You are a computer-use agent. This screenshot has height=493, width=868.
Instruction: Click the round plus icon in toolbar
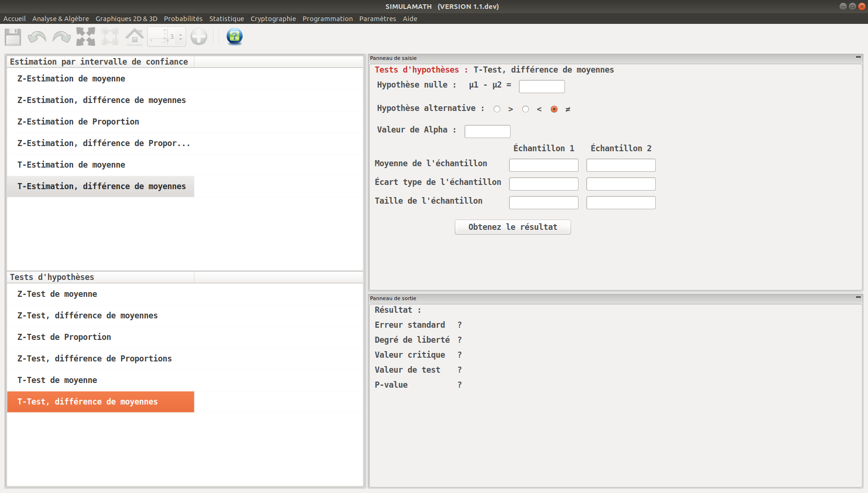pyautogui.click(x=199, y=37)
